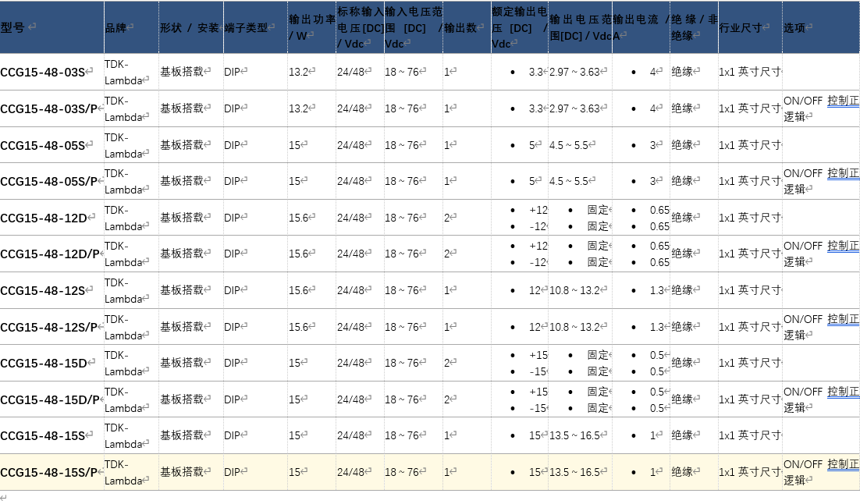Click the CCG15-48-03S model name cell

pos(44,73)
